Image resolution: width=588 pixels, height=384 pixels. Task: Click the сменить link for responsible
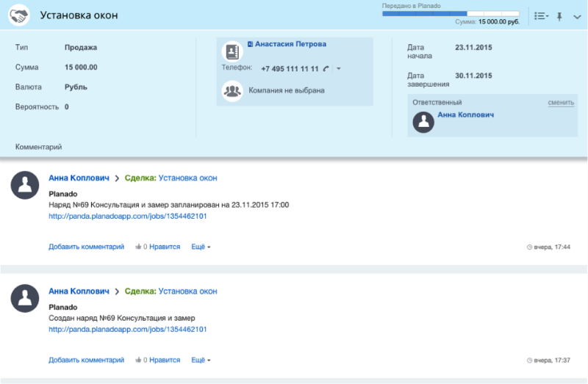[561, 103]
